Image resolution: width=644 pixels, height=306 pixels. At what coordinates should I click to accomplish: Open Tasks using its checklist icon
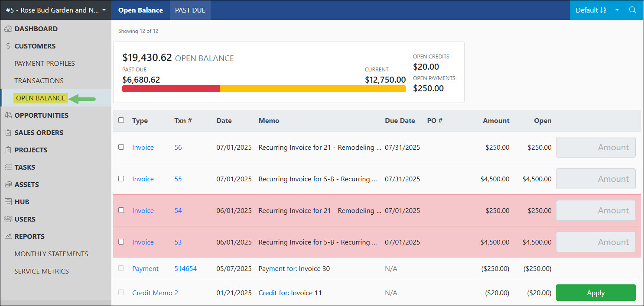[x=8, y=167]
